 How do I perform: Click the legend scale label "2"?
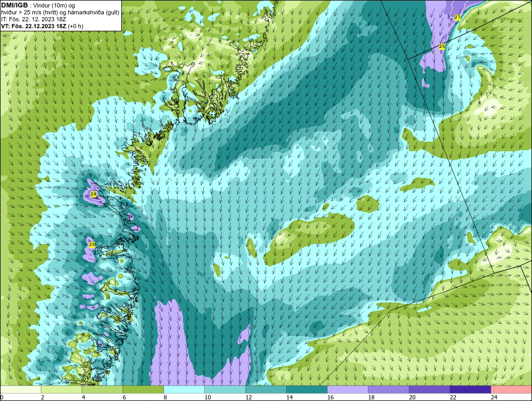coord(43,397)
